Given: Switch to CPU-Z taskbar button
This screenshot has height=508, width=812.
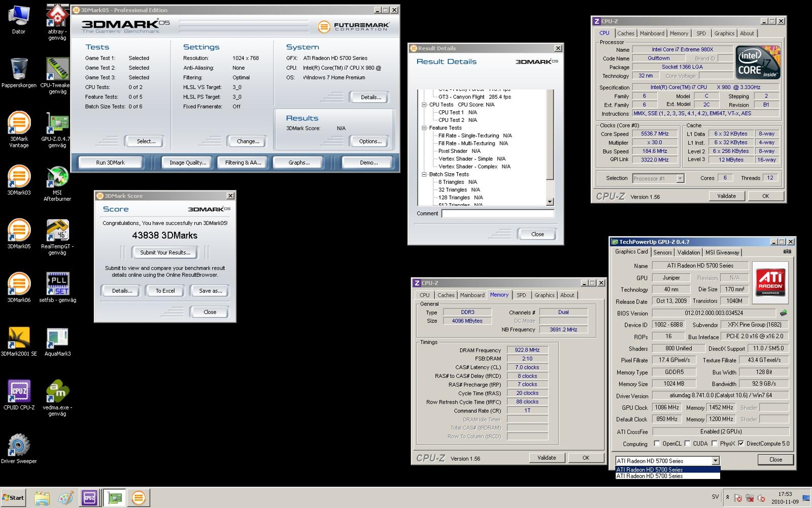Looking at the screenshot, I should [89, 498].
